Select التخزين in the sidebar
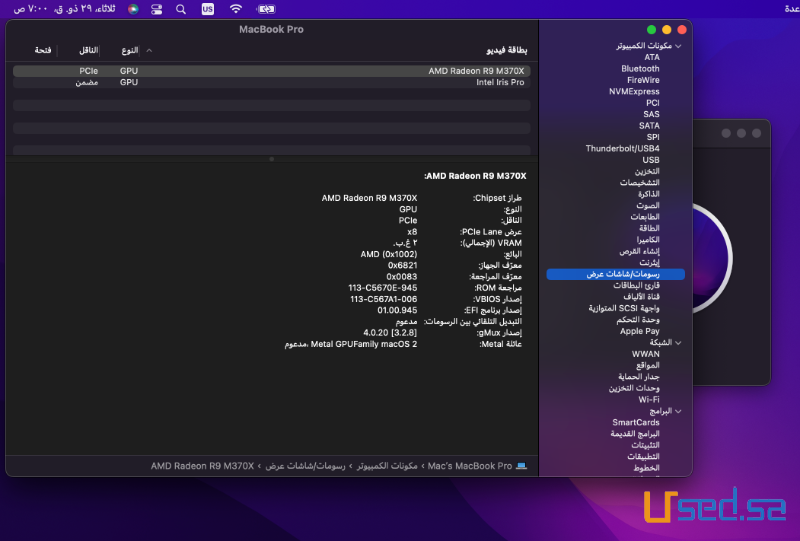The width and height of the screenshot is (800, 541). coord(647,171)
